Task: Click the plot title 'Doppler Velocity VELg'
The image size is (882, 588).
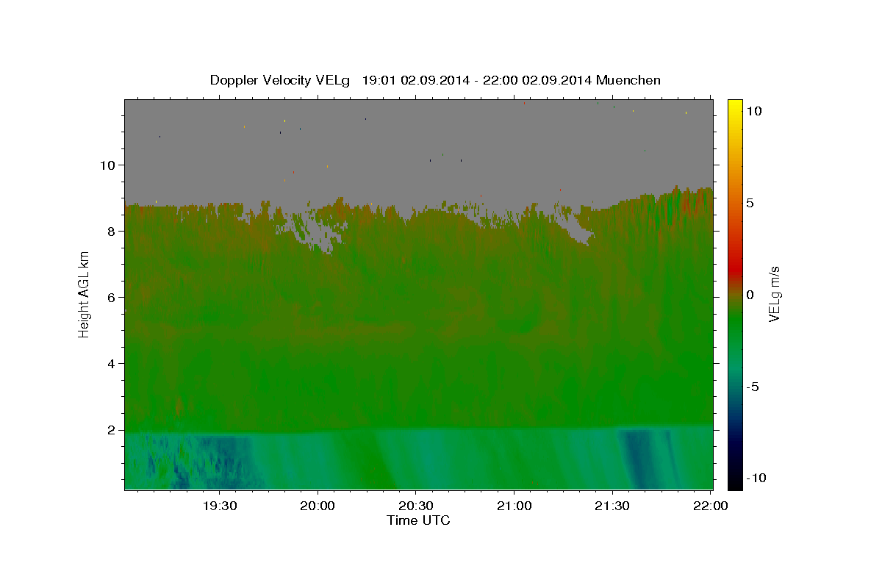Action: [x=281, y=80]
